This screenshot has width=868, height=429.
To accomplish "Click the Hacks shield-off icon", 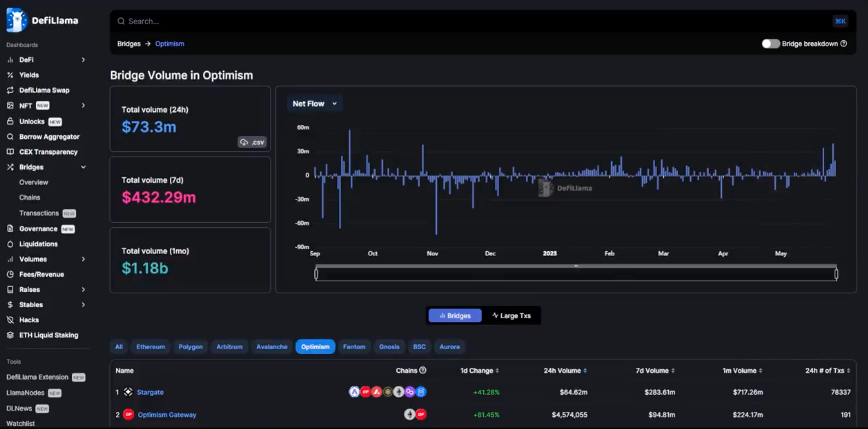I will [x=10, y=320].
